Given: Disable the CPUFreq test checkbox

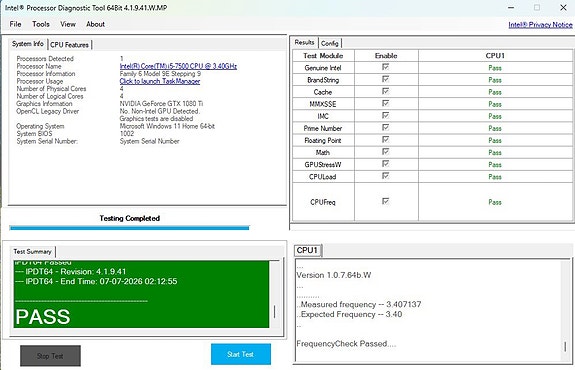Looking at the screenshot, I should tap(385, 201).
